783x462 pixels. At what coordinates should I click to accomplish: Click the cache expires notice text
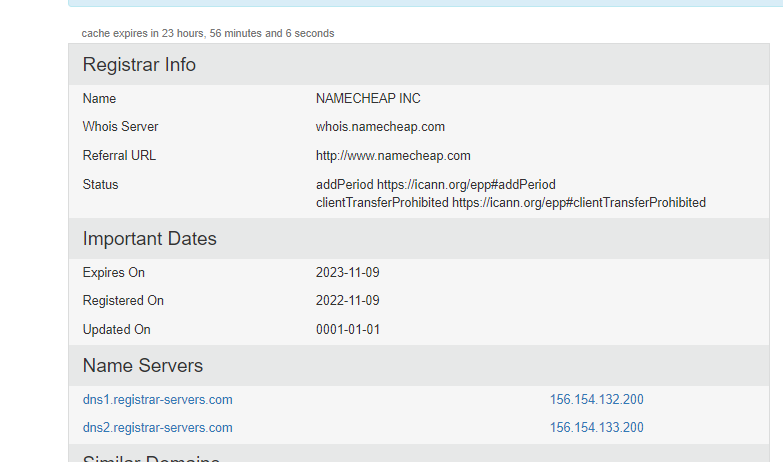coord(208,33)
